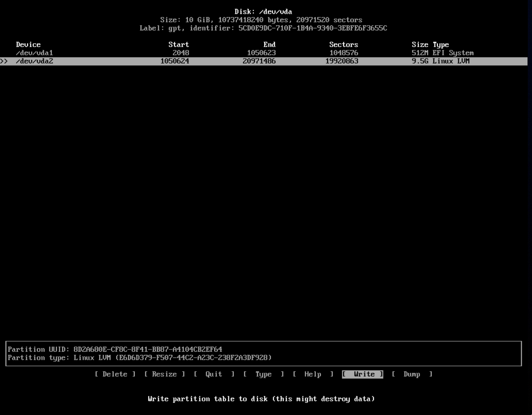Viewport: 532px width, 415px height.
Task: Open the partition Type menu option
Action: coord(263,374)
